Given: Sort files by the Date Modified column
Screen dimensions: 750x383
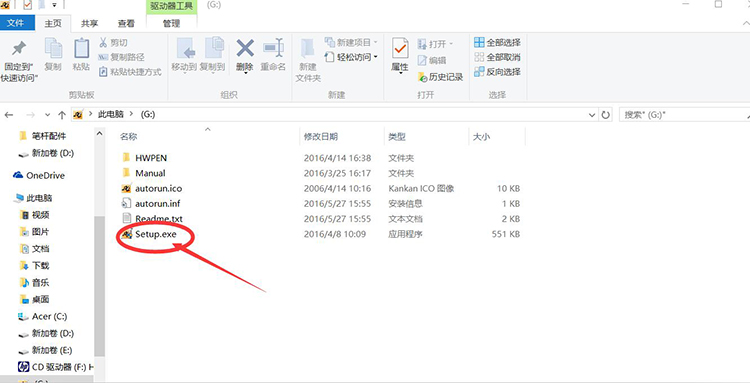Looking at the screenshot, I should point(321,137).
